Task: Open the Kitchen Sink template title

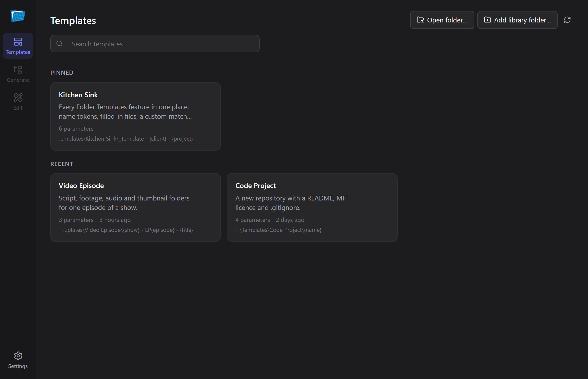Action: 78,95
